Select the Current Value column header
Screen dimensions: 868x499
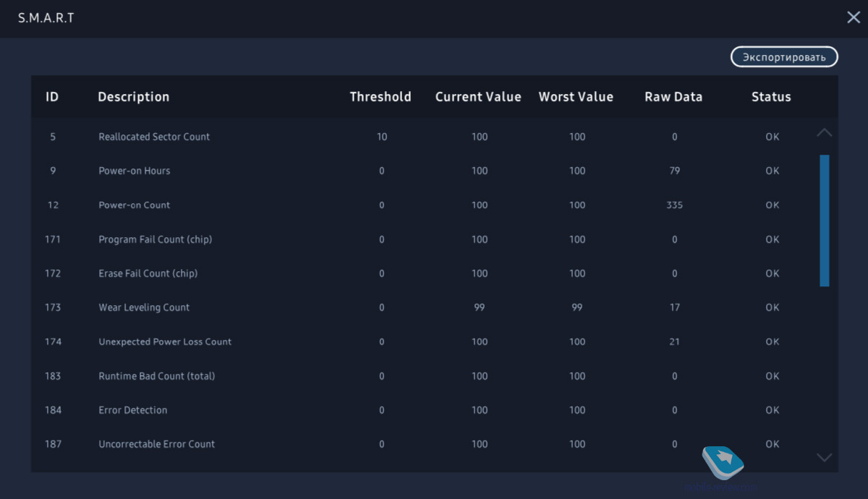click(478, 97)
